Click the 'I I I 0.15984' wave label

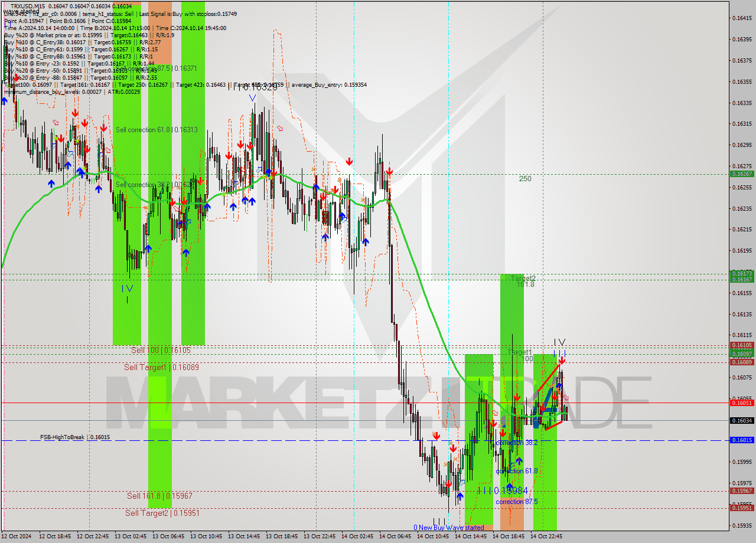click(x=503, y=490)
